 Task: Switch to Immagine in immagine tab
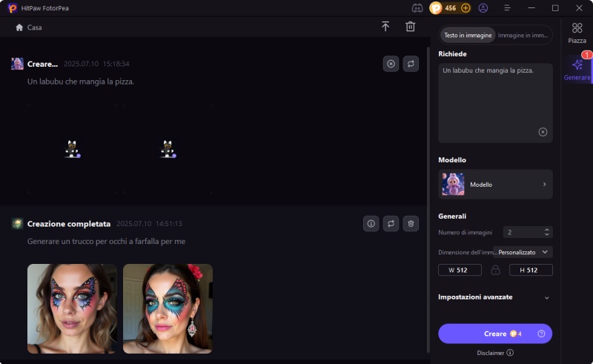pos(523,35)
